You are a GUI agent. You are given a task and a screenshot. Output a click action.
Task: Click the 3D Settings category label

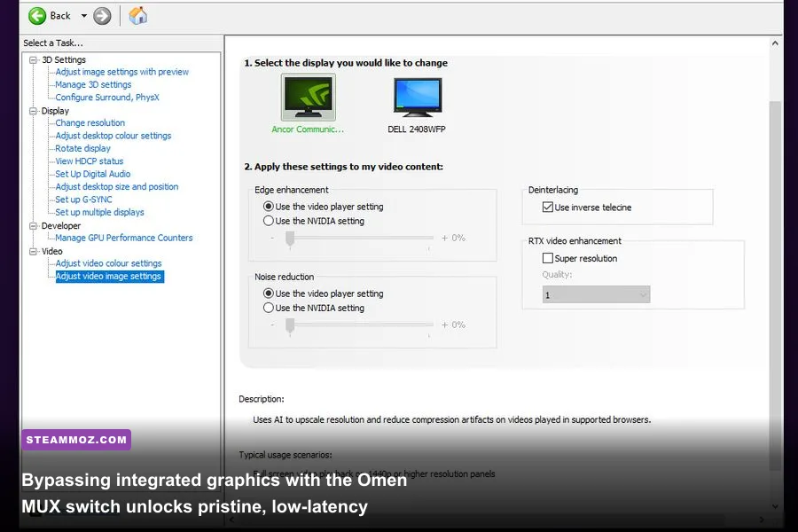tap(64, 60)
